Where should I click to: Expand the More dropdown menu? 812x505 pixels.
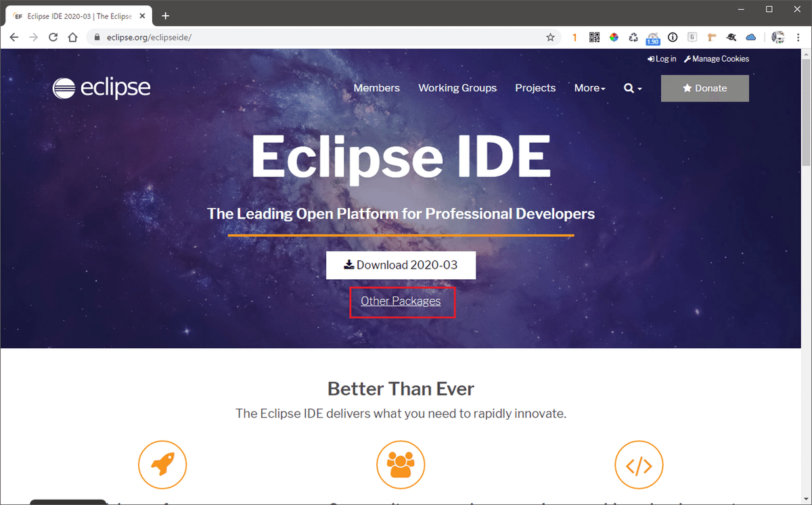pos(590,88)
